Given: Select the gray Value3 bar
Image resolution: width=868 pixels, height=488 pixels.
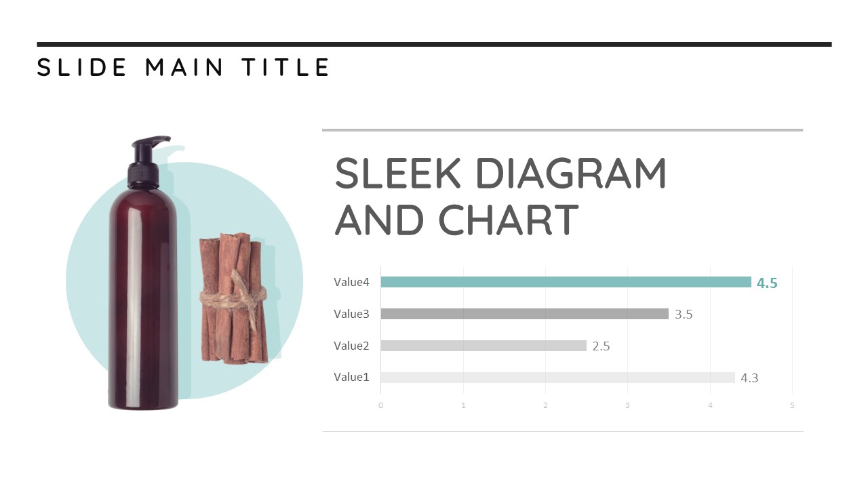Looking at the screenshot, I should pos(524,314).
